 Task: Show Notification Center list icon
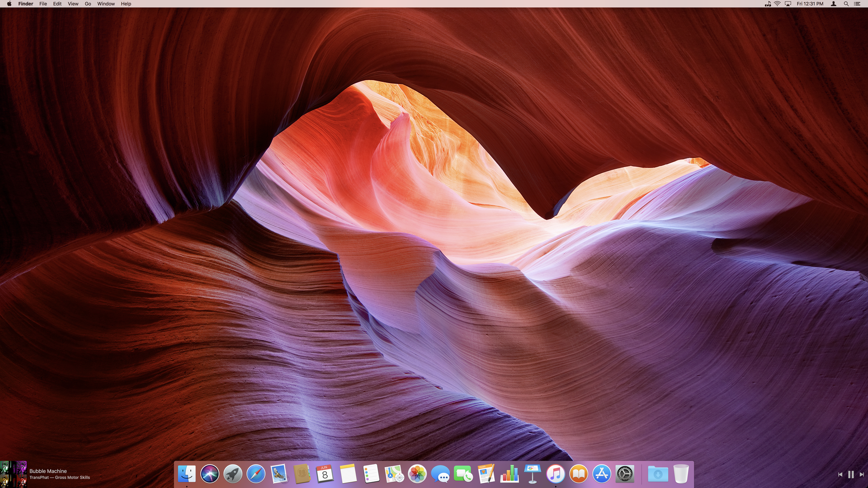(x=857, y=4)
